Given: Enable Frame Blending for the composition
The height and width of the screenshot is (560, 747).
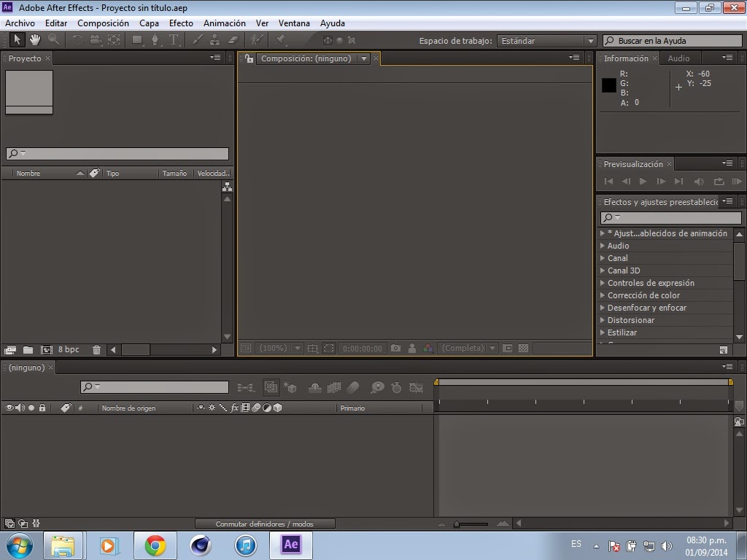Looking at the screenshot, I should pyautogui.click(x=334, y=388).
